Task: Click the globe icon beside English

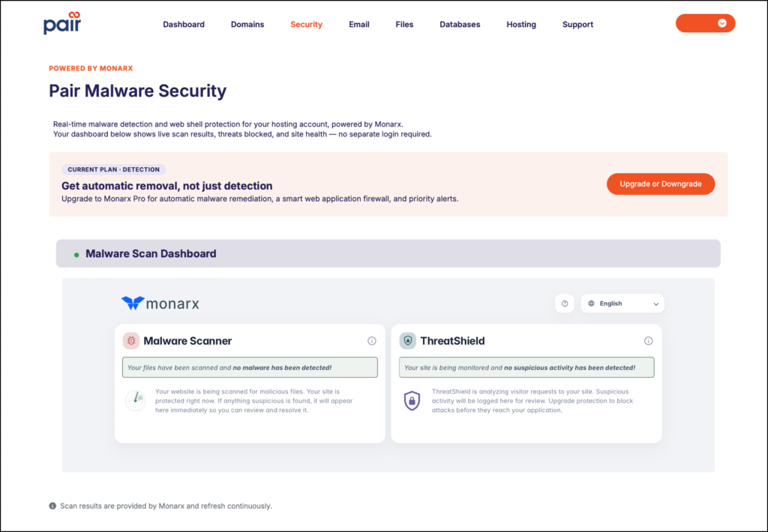Action: tap(591, 303)
